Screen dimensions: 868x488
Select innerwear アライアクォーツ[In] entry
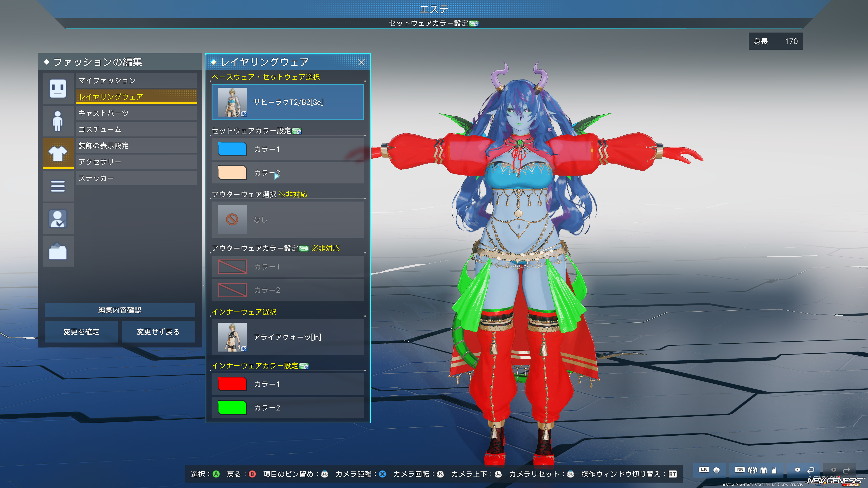tap(288, 337)
